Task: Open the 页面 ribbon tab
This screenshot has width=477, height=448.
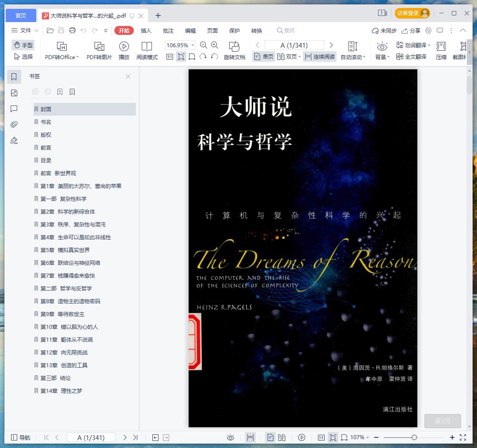Action: [x=212, y=31]
